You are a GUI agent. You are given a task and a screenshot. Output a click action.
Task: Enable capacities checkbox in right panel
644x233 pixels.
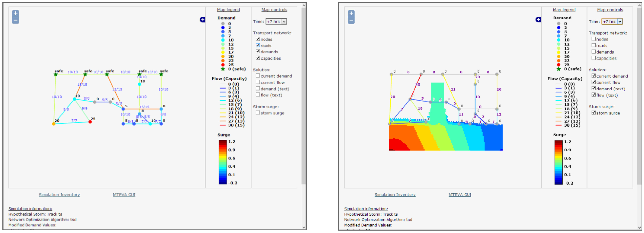(x=593, y=58)
